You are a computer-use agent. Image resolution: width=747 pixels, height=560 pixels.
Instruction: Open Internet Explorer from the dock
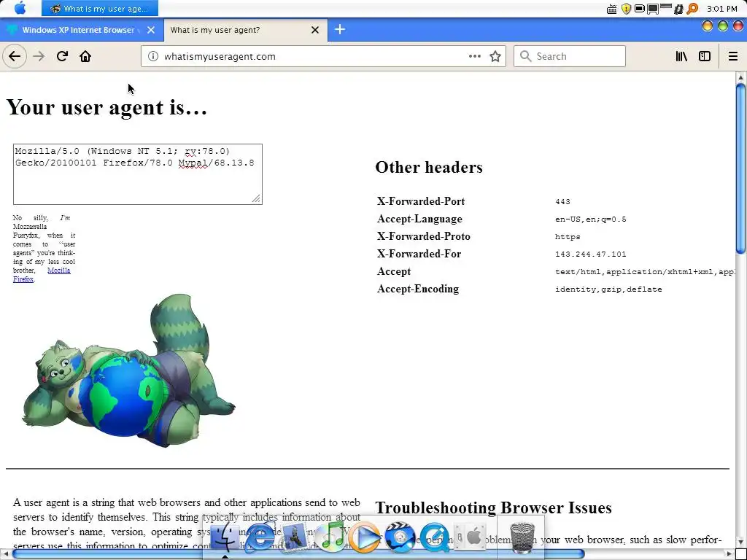pyautogui.click(x=260, y=537)
